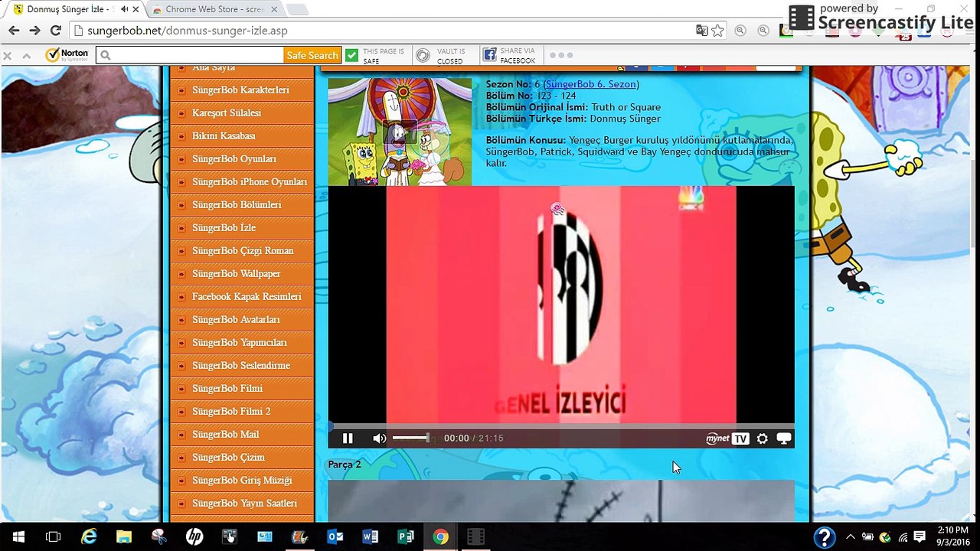Click Share via Facebook in Norton toolbar
The image size is (980, 551).
point(509,55)
